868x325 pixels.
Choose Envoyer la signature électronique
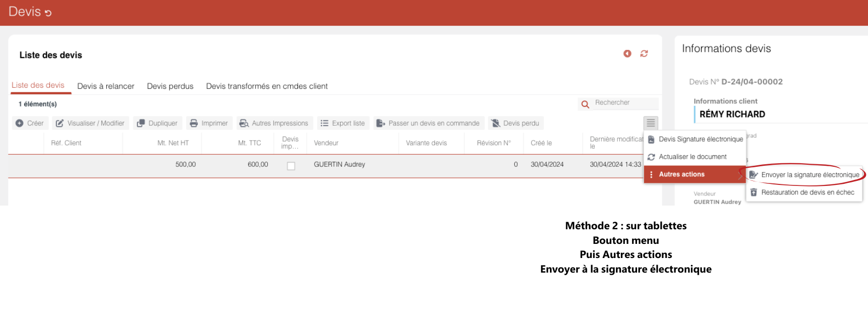pyautogui.click(x=804, y=175)
